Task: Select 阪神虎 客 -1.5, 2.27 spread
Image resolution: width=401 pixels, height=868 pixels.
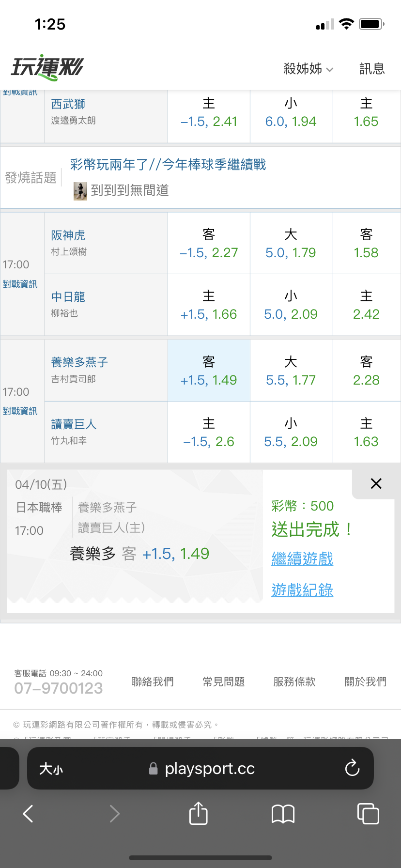Action: pyautogui.click(x=209, y=244)
